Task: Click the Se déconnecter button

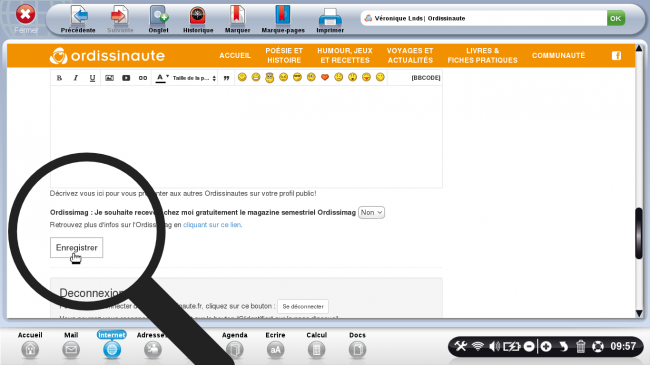Action: click(x=303, y=307)
